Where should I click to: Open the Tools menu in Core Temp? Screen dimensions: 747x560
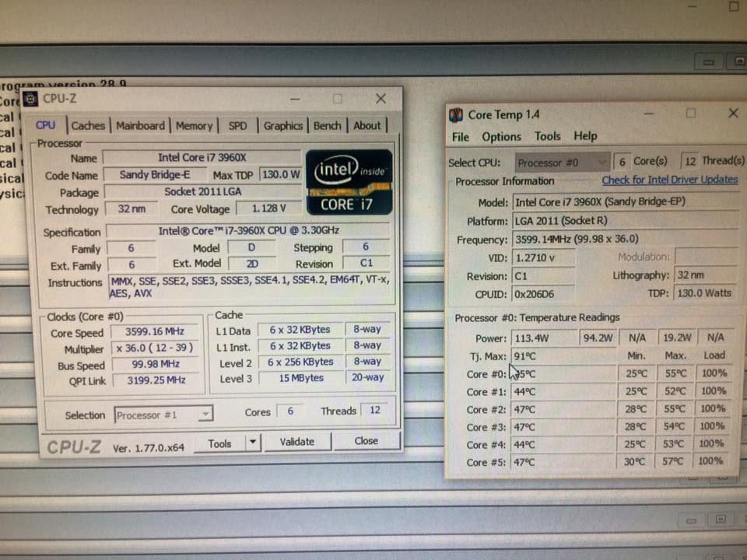pyautogui.click(x=547, y=136)
